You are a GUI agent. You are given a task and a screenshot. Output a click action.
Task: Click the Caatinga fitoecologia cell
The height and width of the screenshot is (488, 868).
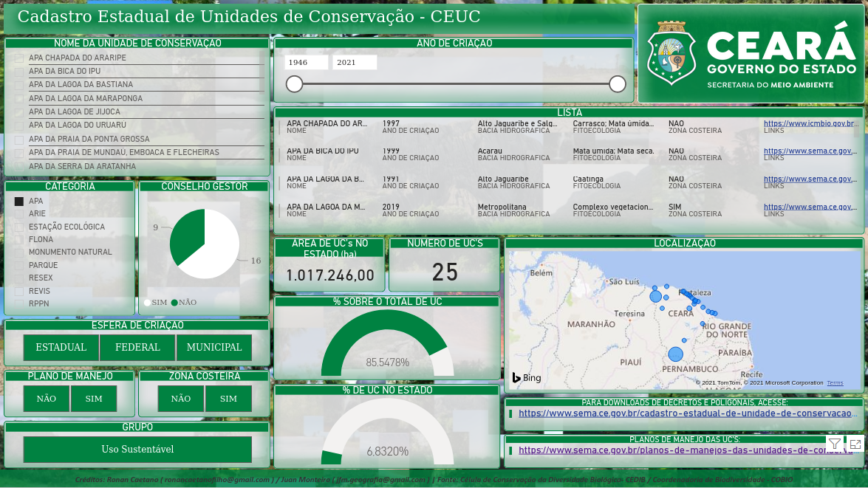[x=588, y=179]
